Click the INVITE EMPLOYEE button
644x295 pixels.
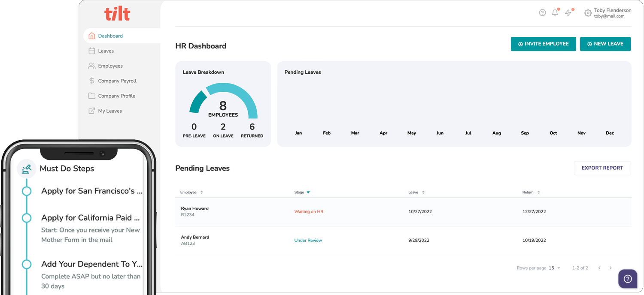(x=543, y=44)
